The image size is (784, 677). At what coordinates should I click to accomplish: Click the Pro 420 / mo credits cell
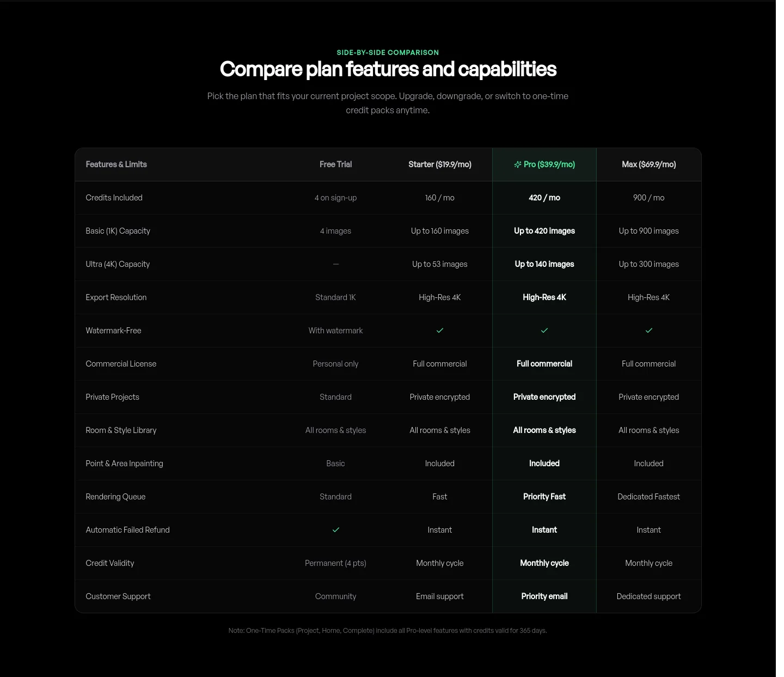point(544,198)
